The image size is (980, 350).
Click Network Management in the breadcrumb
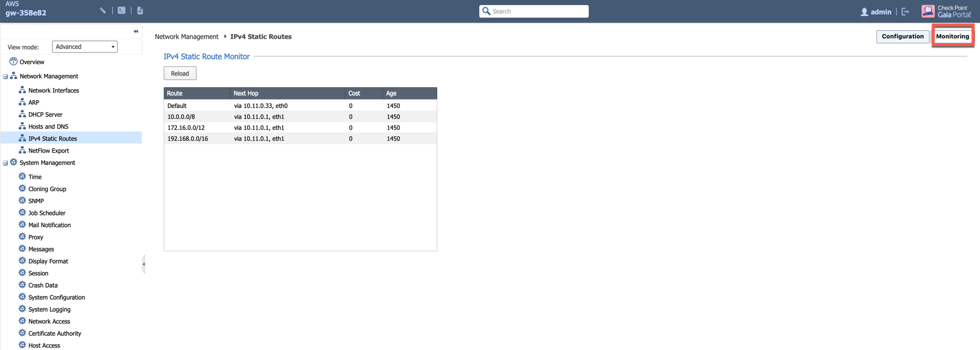tap(187, 37)
